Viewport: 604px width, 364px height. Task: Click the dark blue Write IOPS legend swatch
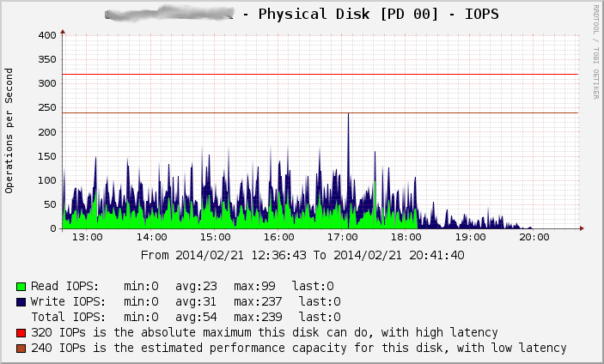[x=21, y=302]
